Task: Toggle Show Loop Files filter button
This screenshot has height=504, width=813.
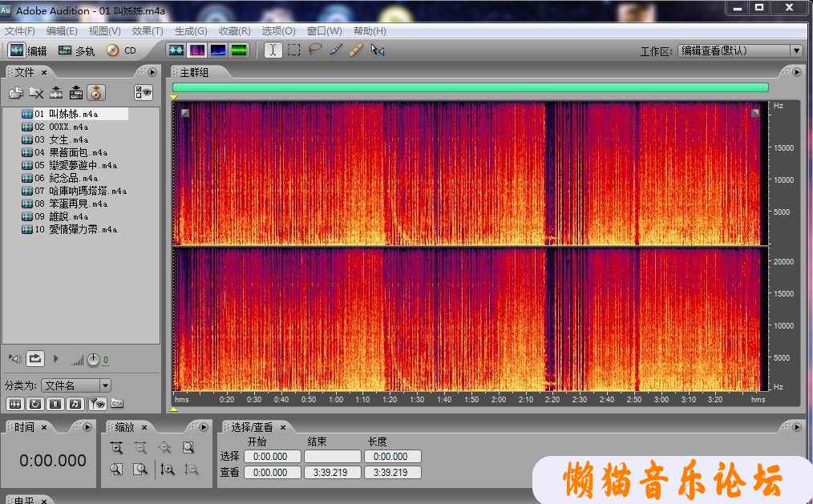Action: click(x=35, y=403)
